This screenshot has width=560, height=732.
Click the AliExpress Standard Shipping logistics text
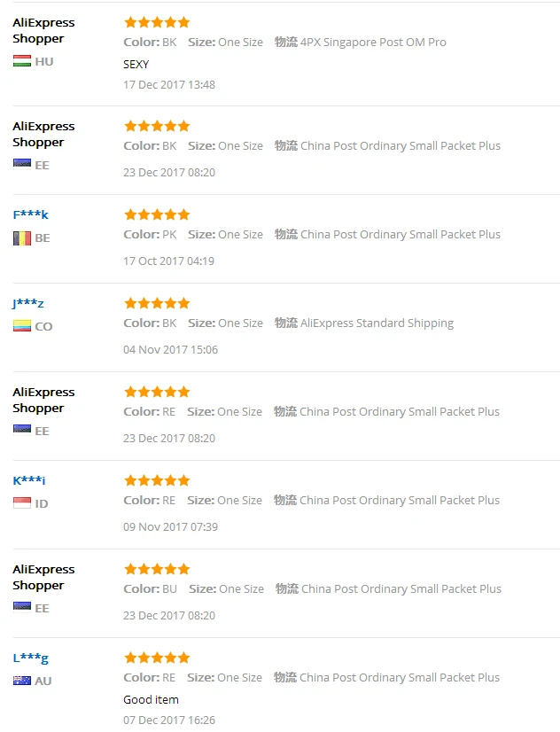click(x=377, y=323)
